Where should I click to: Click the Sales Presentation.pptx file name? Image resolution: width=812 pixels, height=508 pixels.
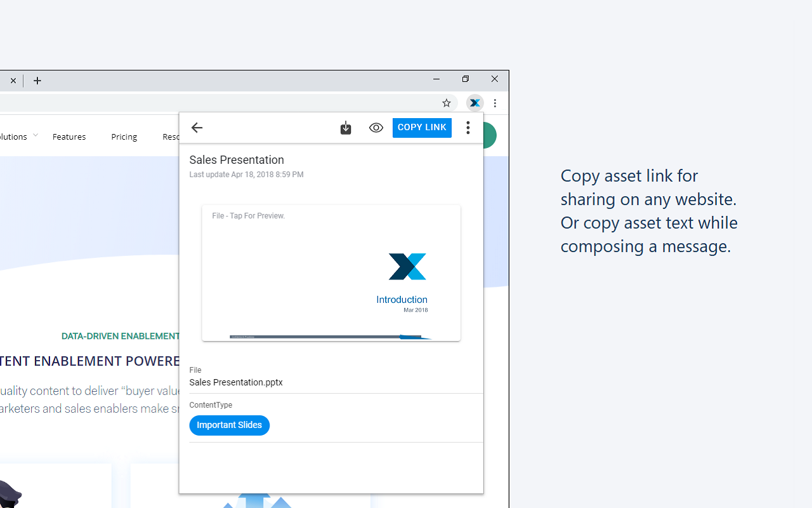point(236,382)
